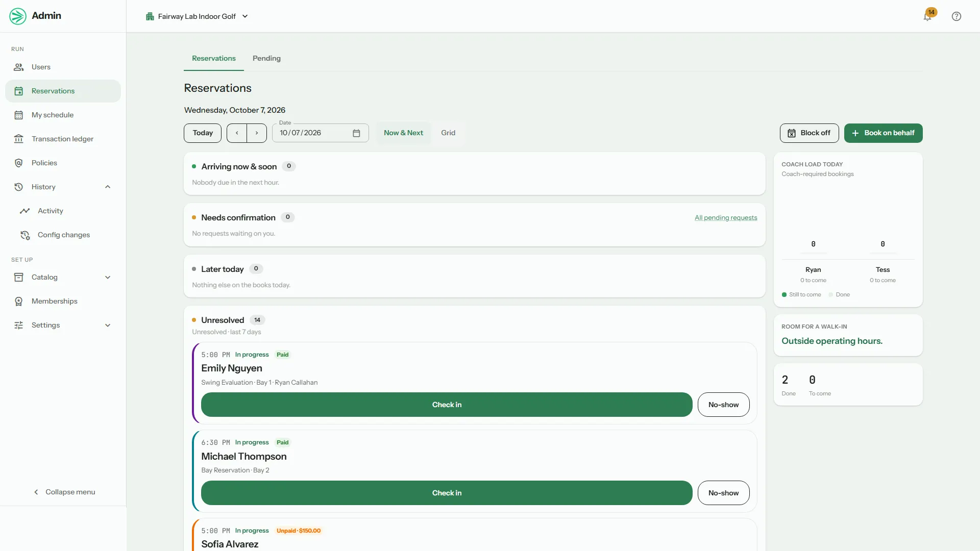
Task: Open the Reservations tab
Action: pos(214,58)
